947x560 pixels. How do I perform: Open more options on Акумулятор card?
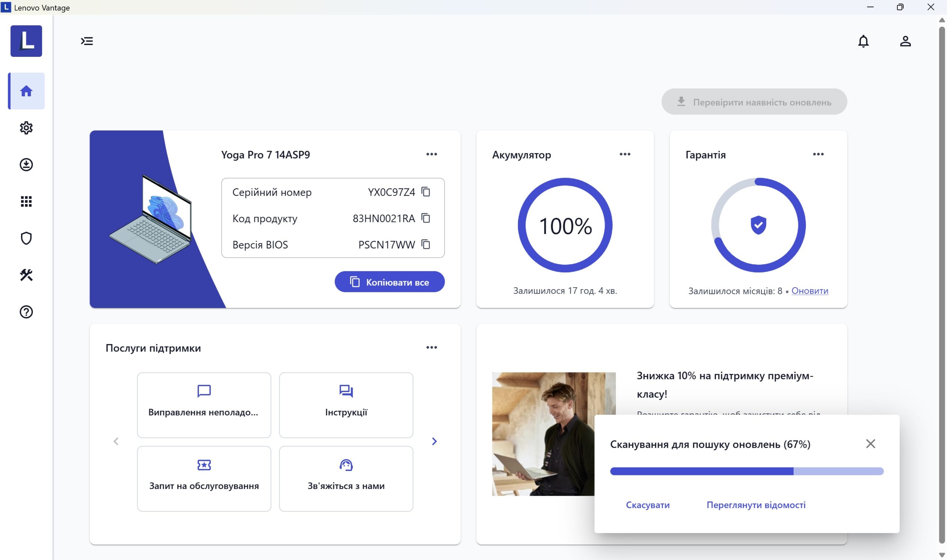pos(625,155)
